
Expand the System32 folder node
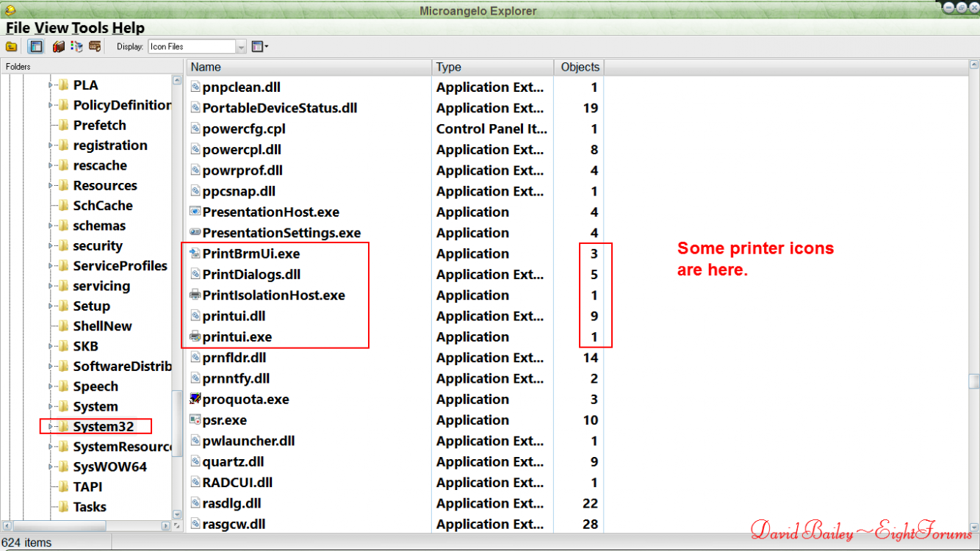51,426
